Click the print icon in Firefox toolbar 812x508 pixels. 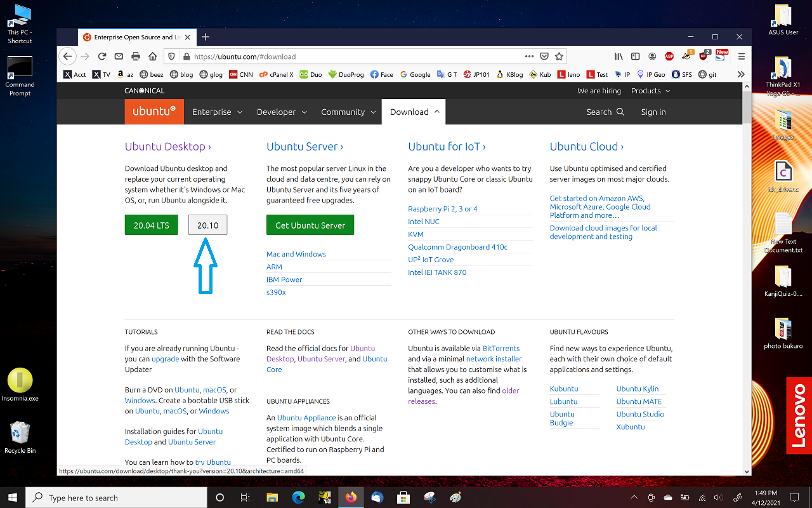135,57
